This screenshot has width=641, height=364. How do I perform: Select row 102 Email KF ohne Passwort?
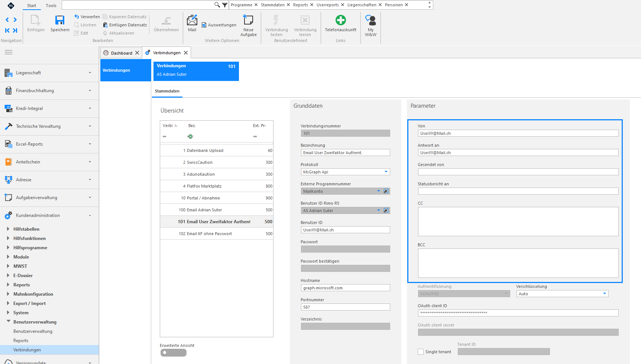(217, 234)
